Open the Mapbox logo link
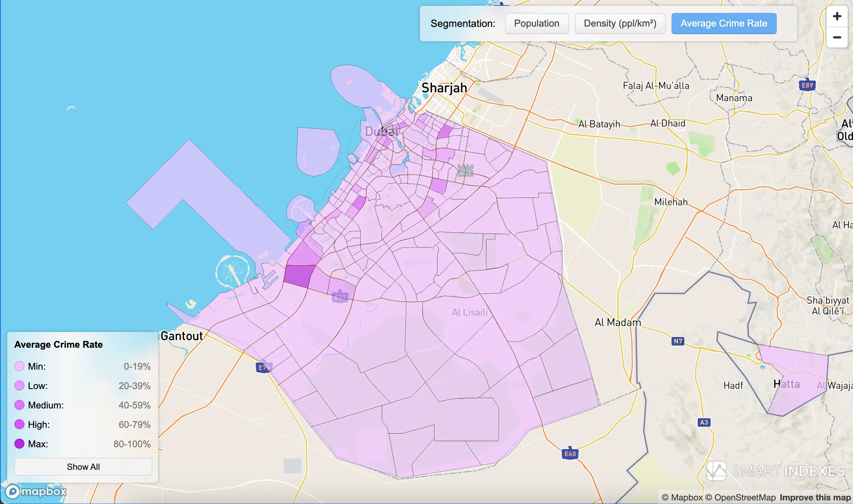Viewport: 853px width, 504px height. [36, 491]
